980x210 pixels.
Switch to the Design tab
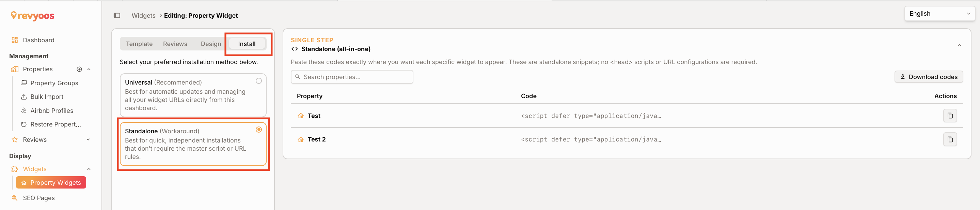pyautogui.click(x=211, y=44)
